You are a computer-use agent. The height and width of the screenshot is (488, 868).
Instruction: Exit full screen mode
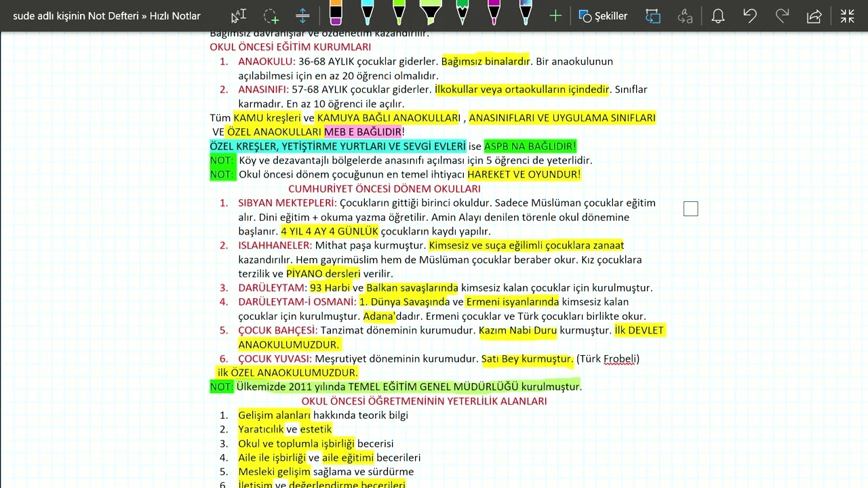point(848,16)
